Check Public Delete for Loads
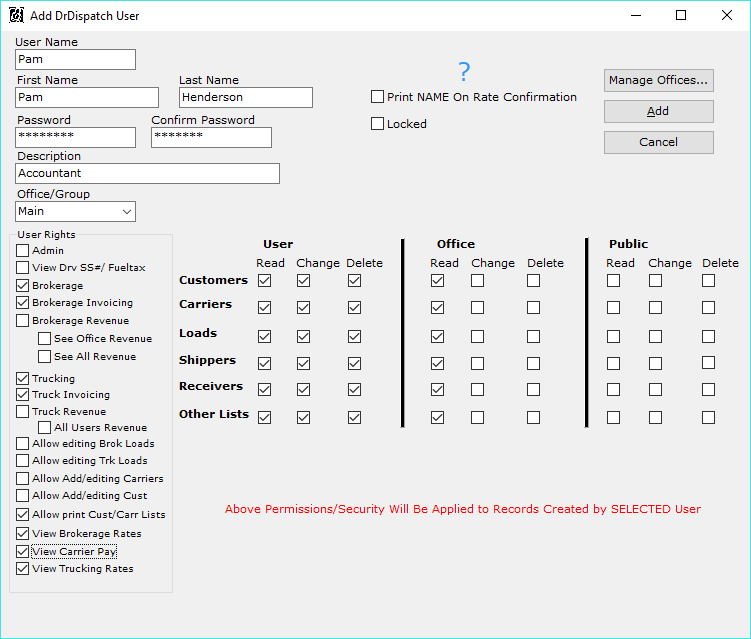Viewport: 751px width, 639px height. (x=708, y=337)
